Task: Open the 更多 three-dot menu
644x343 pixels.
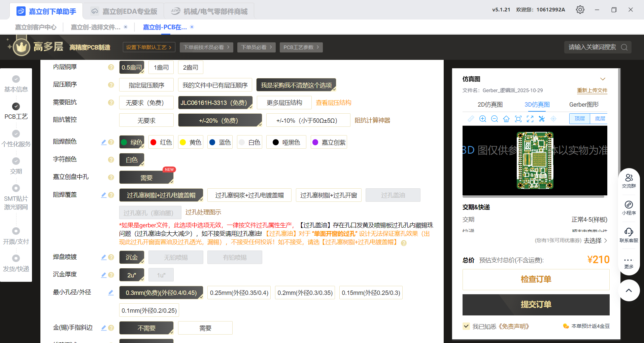Action: coord(629,263)
